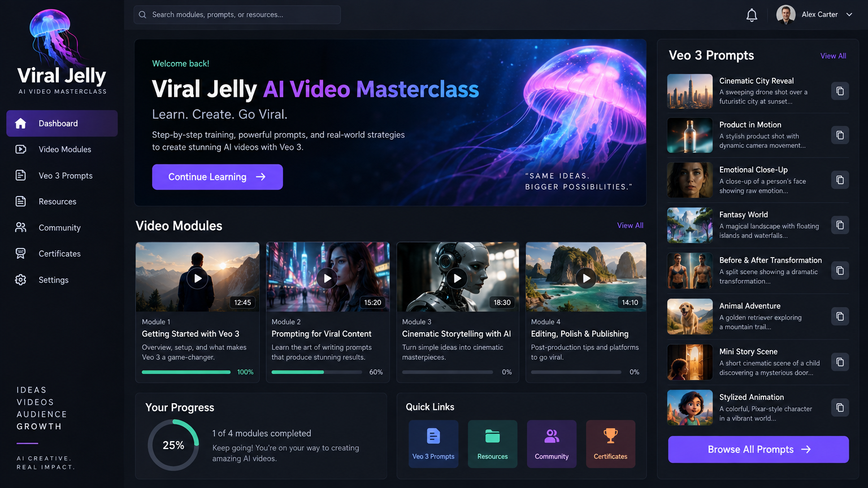Copy the Product in Motion prompt
The image size is (868, 488).
pos(840,135)
